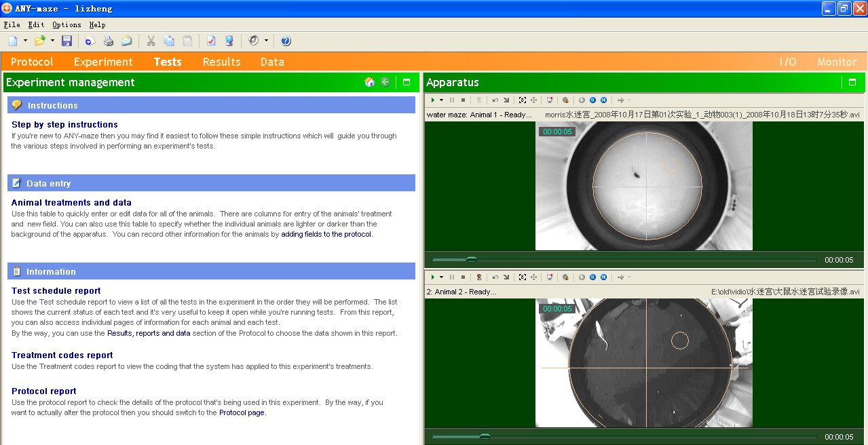Click the Home icon in Experiment management header
This screenshot has width=868, height=445.
tap(370, 82)
